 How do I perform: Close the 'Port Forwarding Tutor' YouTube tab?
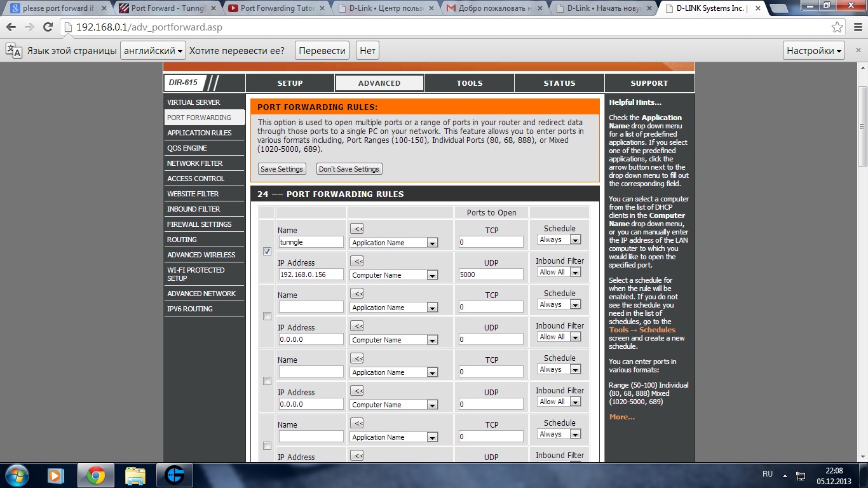click(x=322, y=8)
